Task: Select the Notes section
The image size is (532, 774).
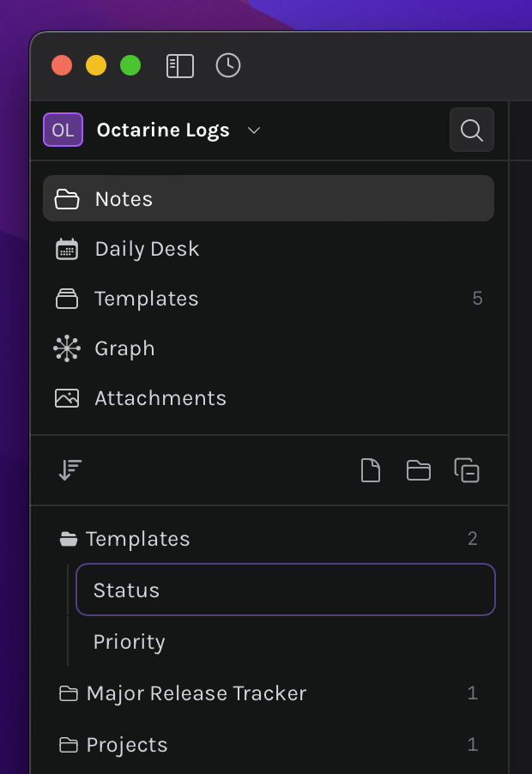Action: 269,198
